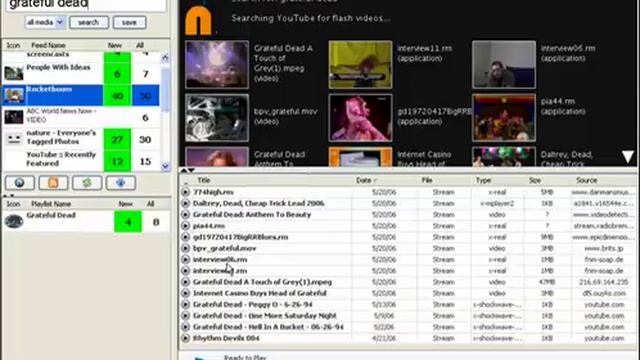This screenshot has width=640, height=360.
Task: Sort the list by the Title column header
Action: click(204, 180)
